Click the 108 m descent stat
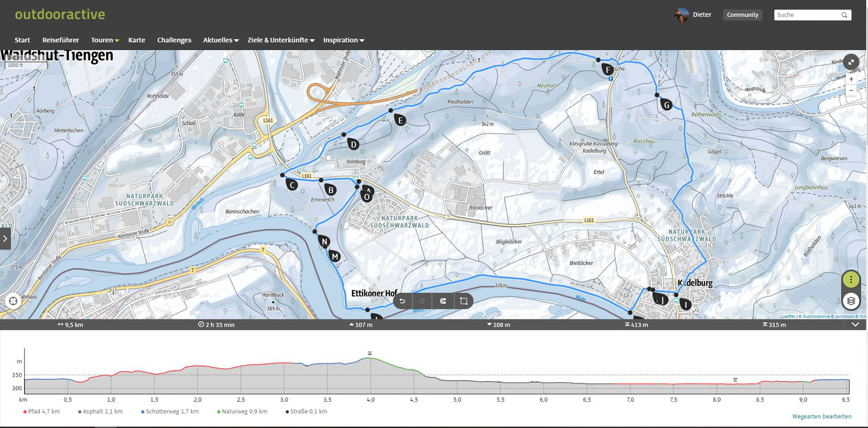Viewport: 868px width, 428px height. 498,325
